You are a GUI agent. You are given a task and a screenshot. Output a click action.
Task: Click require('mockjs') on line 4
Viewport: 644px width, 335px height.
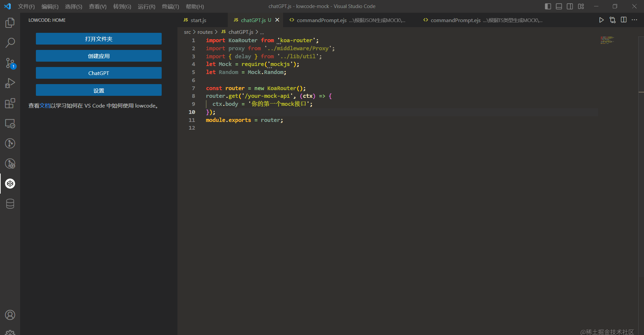click(269, 64)
